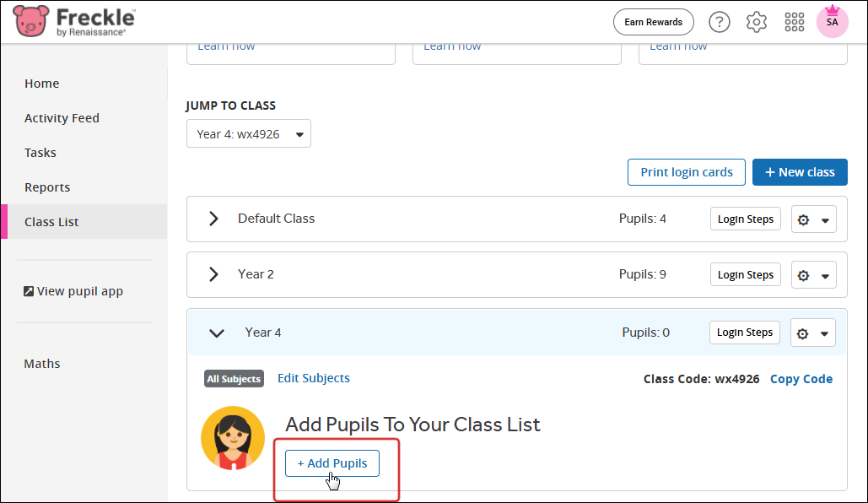The height and width of the screenshot is (503, 868).
Task: Open the apps grid icon
Action: point(794,22)
